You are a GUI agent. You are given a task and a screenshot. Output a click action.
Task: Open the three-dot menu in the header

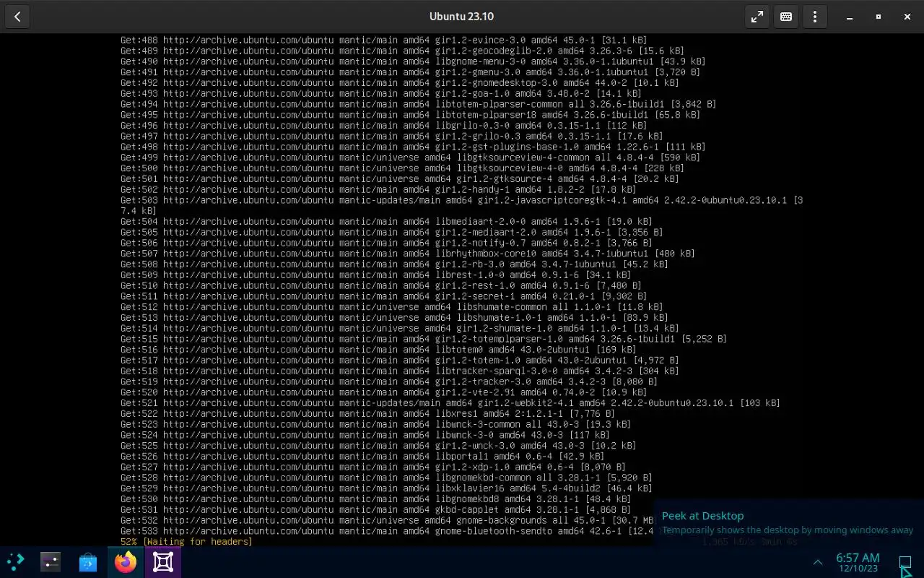coord(815,17)
